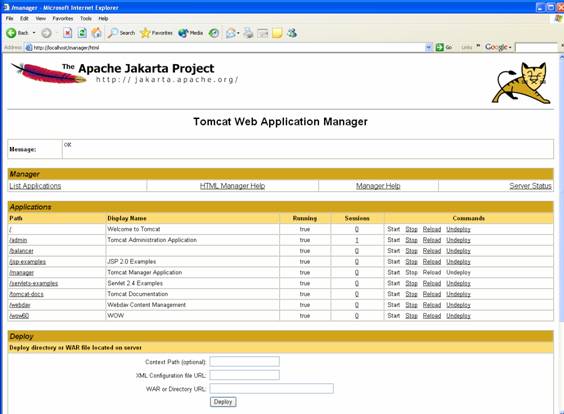Open the /servlets-examples path link
564x414 pixels.
pyautogui.click(x=34, y=283)
